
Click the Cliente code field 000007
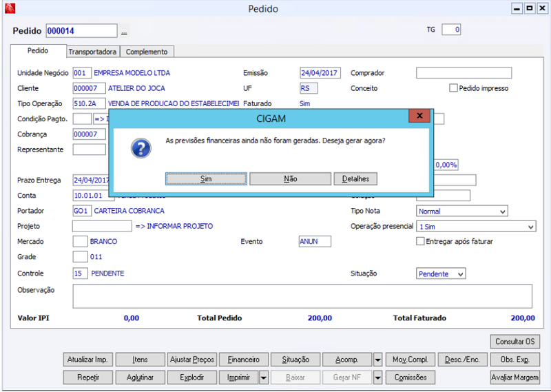[x=90, y=88]
